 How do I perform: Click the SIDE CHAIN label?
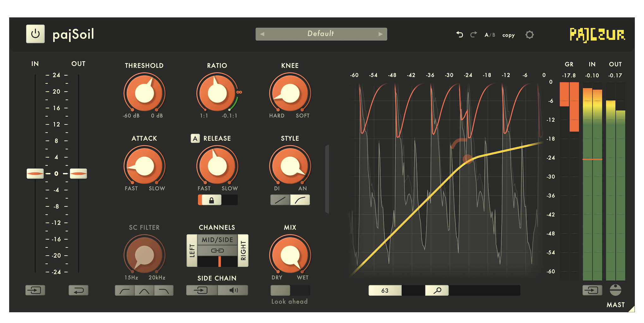[x=217, y=278]
